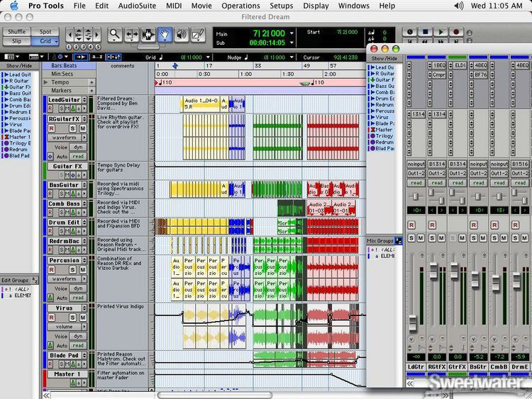532x399 pixels.
Task: Enable Shuffle edit mode
Action: pyautogui.click(x=16, y=32)
